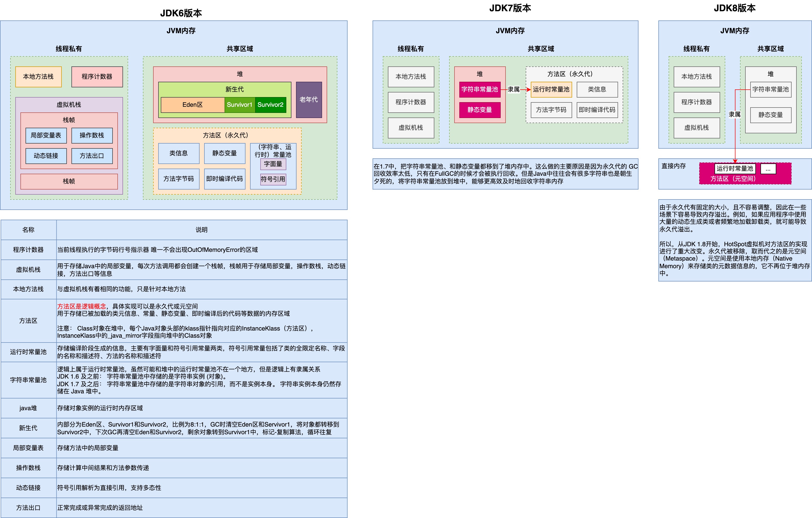Viewport: 812px width, 518px height.
Task: Click the 即时编译代码 box in JDK7 方法区
Action: point(597,110)
